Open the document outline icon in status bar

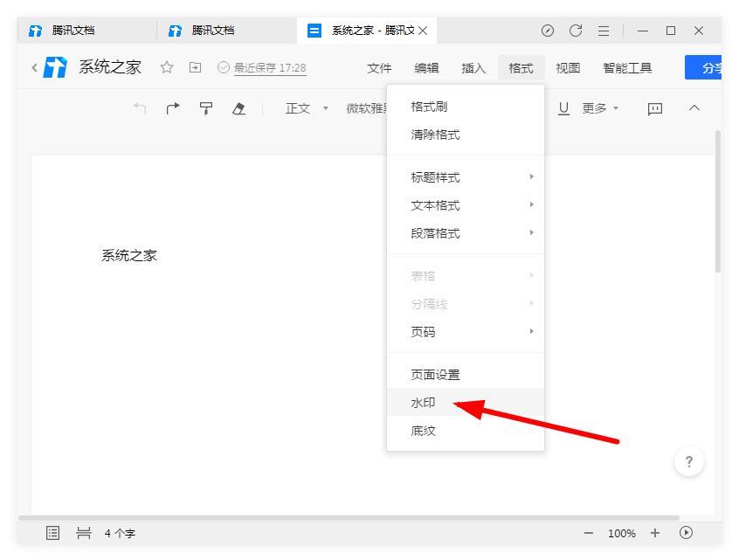(52, 533)
